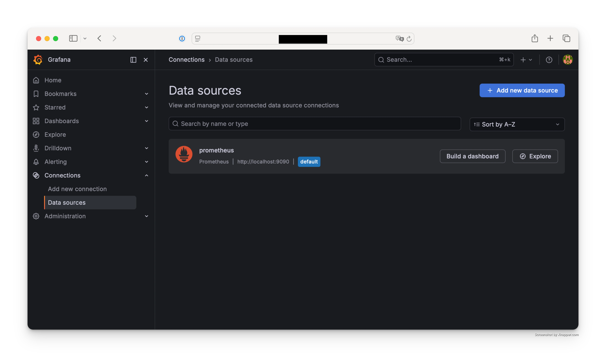Open the help question-mark menu
This screenshot has height=364, width=606.
[549, 60]
